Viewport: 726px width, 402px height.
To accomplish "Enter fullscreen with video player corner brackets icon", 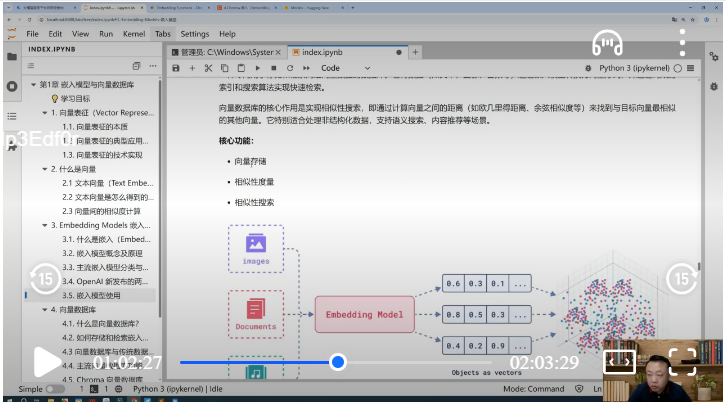I will [x=682, y=362].
